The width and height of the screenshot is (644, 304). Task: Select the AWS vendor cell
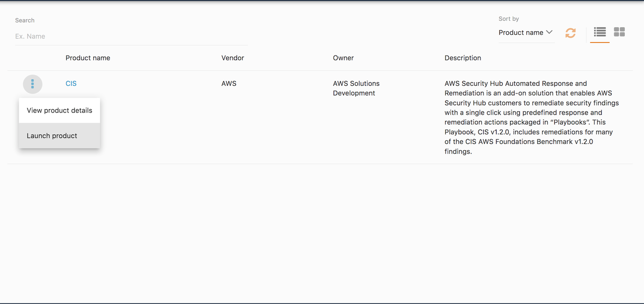pyautogui.click(x=229, y=83)
